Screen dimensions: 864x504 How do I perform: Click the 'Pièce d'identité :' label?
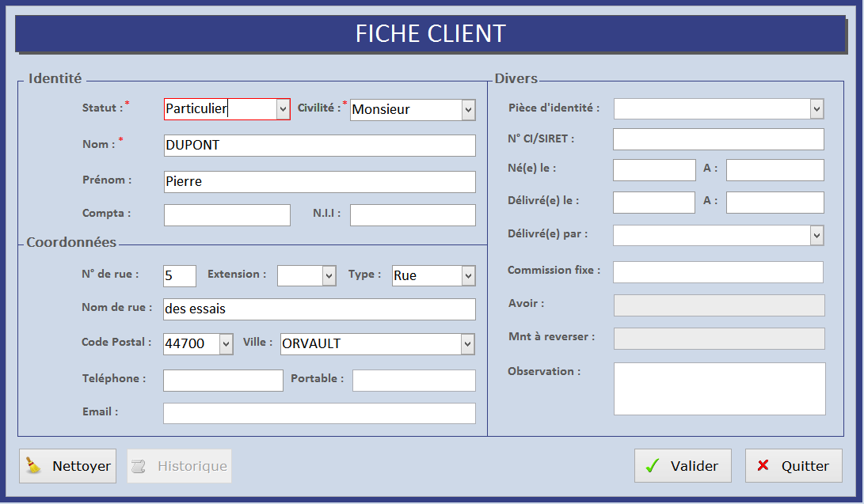tap(554, 108)
